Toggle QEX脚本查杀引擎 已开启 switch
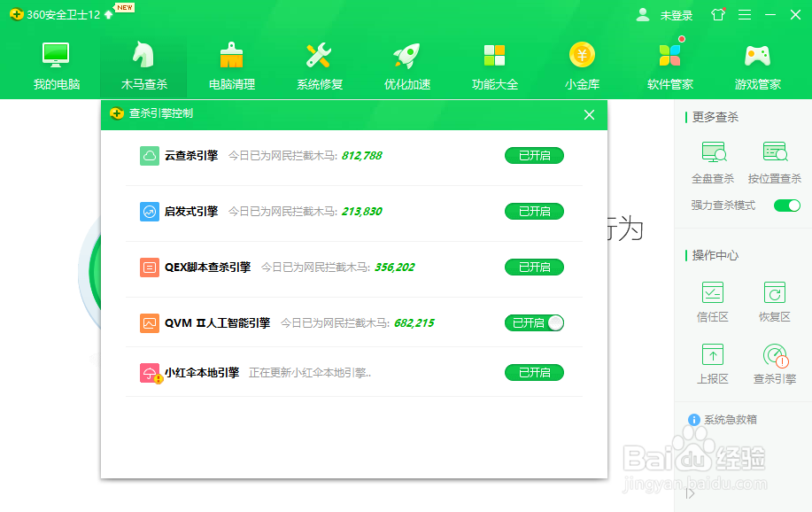The height and width of the screenshot is (512, 812). [535, 268]
